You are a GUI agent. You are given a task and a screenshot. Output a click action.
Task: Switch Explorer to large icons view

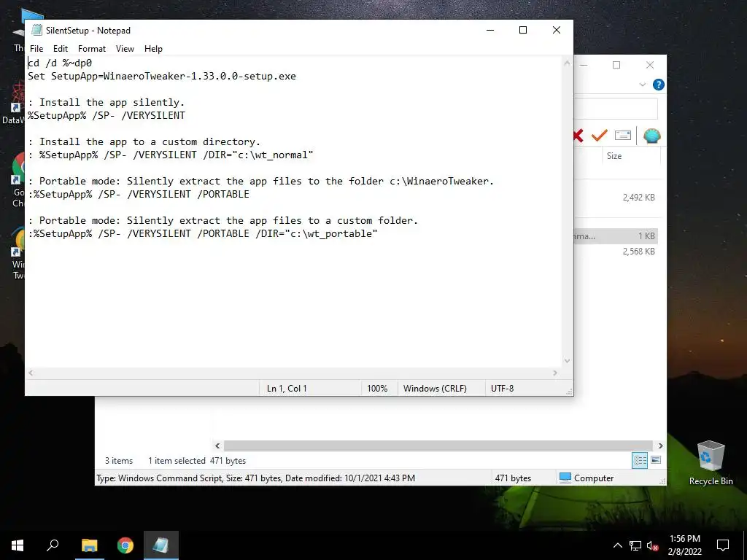tap(656, 460)
